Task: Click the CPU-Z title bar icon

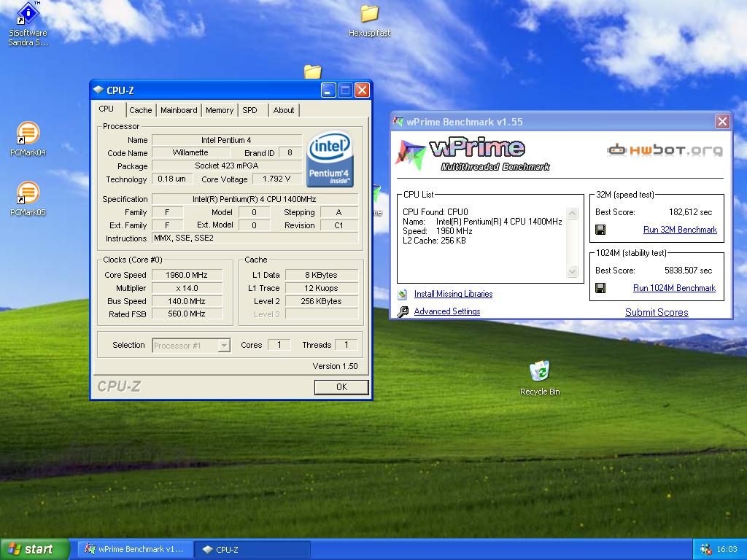Action: pyautogui.click(x=98, y=90)
